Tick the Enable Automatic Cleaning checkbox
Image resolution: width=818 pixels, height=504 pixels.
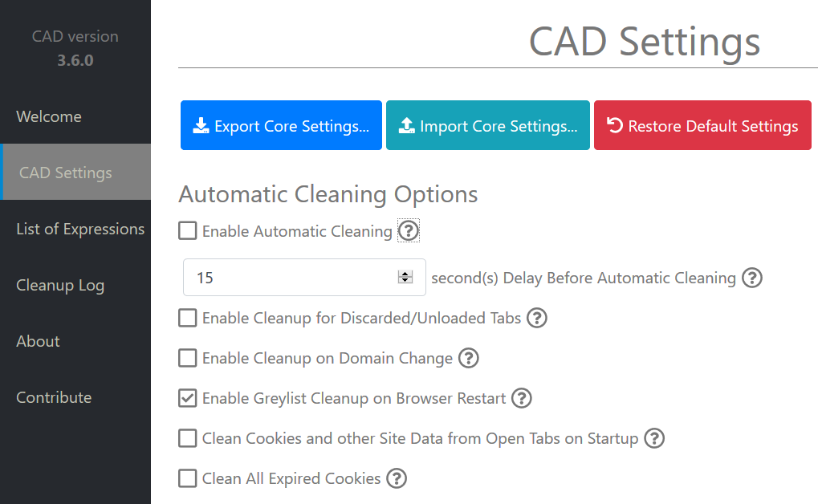tap(188, 230)
